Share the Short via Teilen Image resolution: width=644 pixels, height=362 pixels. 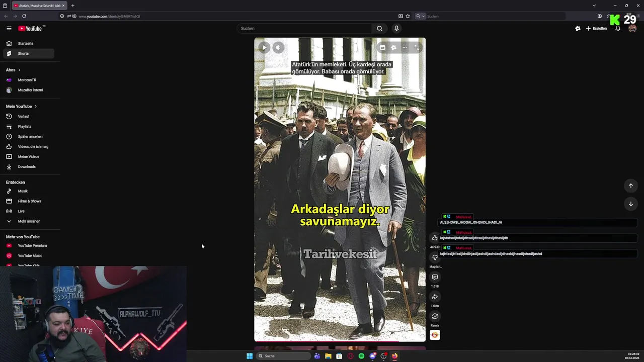[435, 297]
